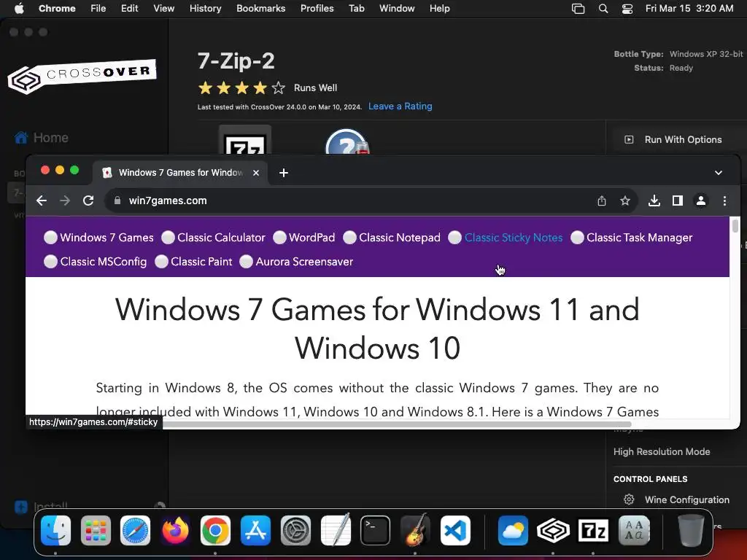
Task: Launch Safari from the Dock
Action: coord(135,531)
